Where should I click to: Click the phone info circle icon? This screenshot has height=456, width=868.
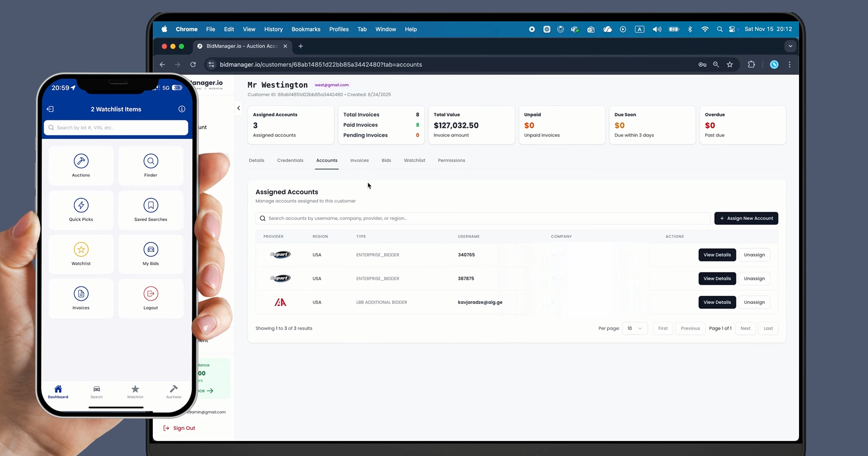tap(182, 109)
